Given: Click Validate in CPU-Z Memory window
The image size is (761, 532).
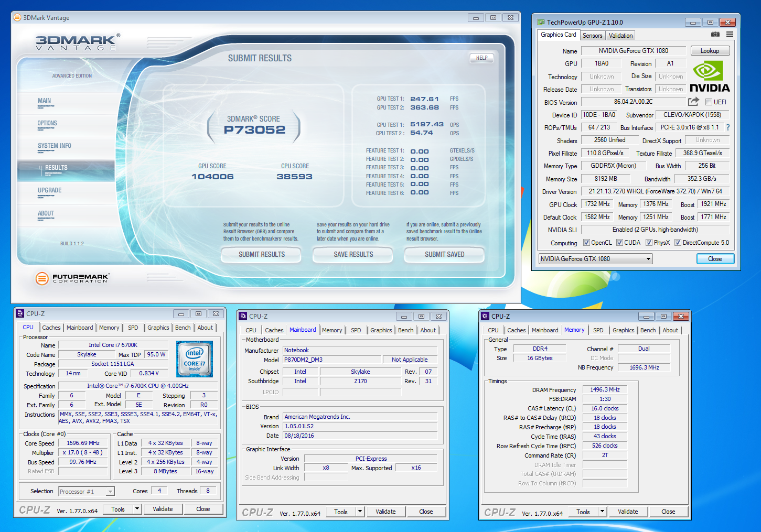Looking at the screenshot, I should pos(628,512).
